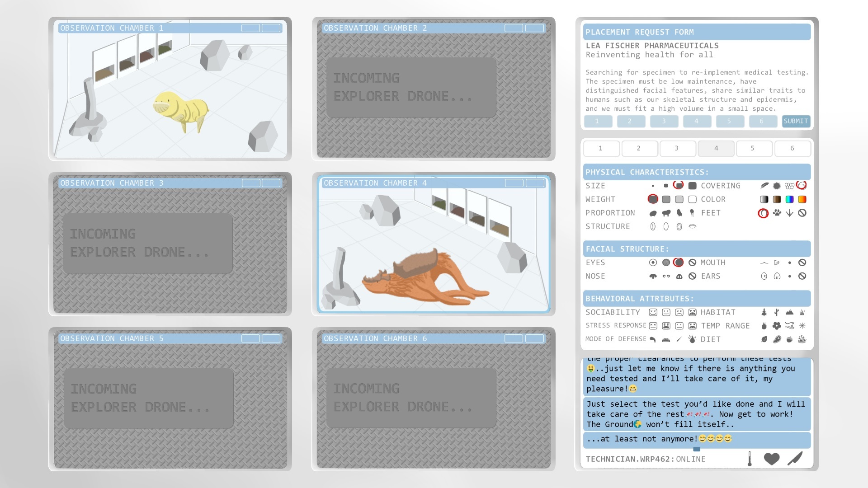Select the meat steak Diet icon

(x=777, y=339)
